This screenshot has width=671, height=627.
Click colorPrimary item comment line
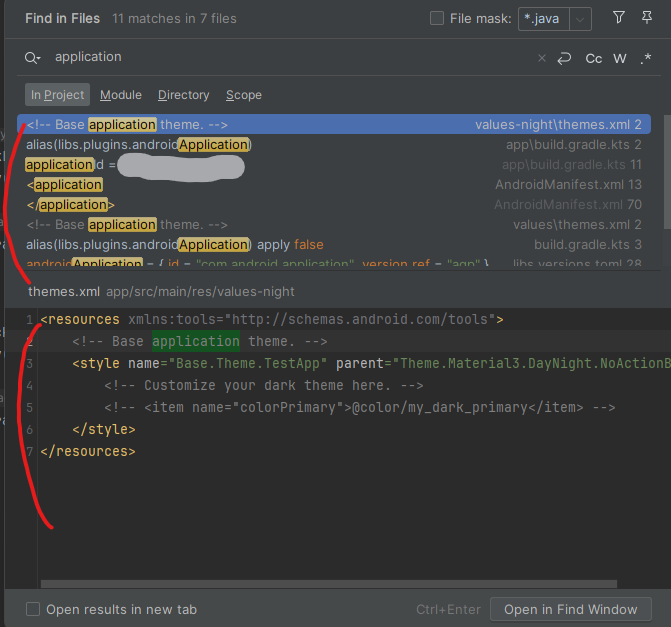tap(359, 407)
